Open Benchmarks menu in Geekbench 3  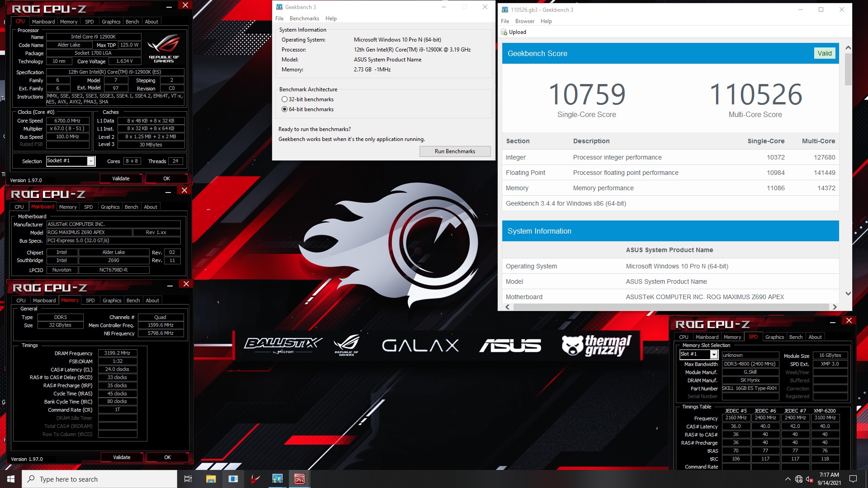pos(304,19)
